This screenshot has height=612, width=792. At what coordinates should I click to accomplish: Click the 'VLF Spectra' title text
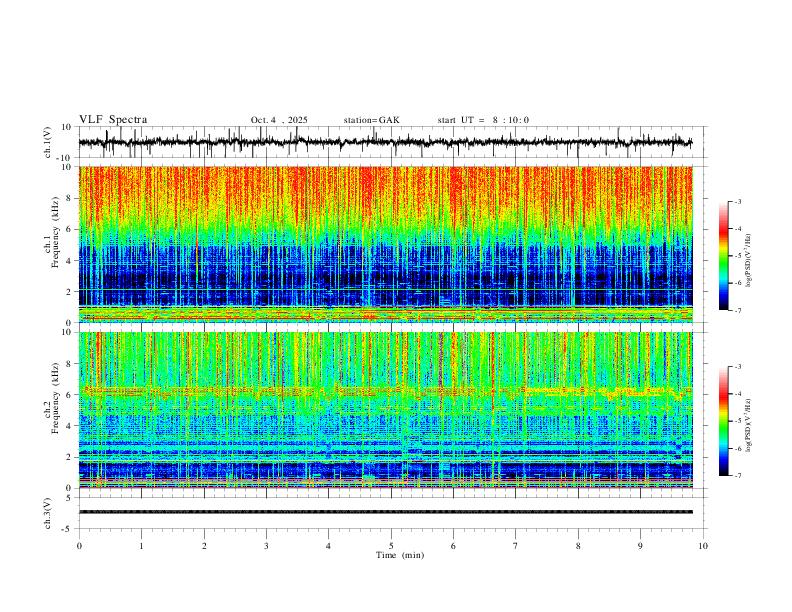(113, 120)
